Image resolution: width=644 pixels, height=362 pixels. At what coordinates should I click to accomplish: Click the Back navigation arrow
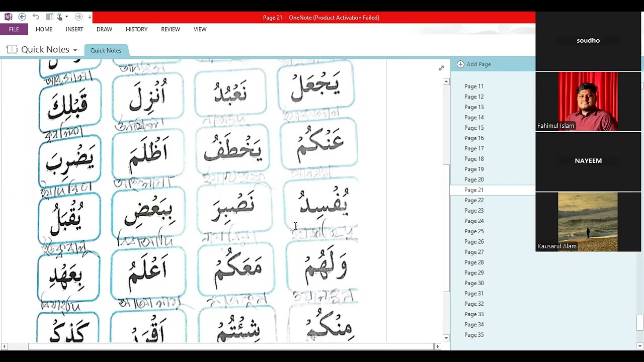coord(22,17)
